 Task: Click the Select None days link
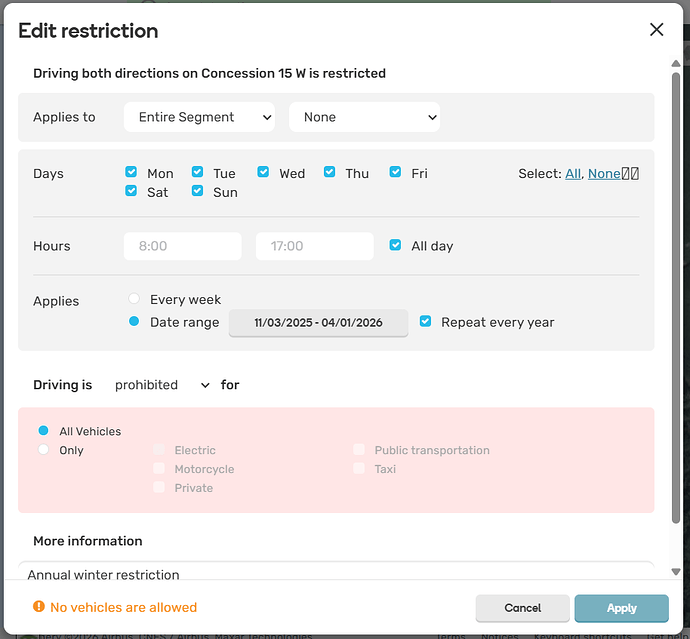pos(603,174)
